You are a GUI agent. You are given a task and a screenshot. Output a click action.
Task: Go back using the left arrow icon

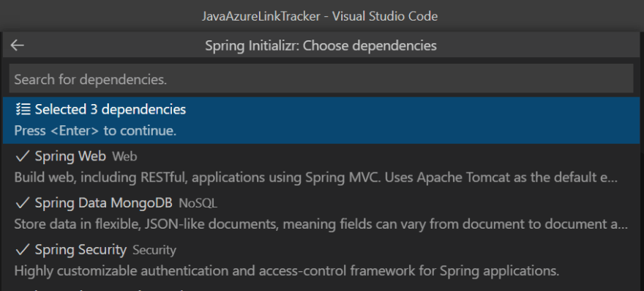coord(18,45)
